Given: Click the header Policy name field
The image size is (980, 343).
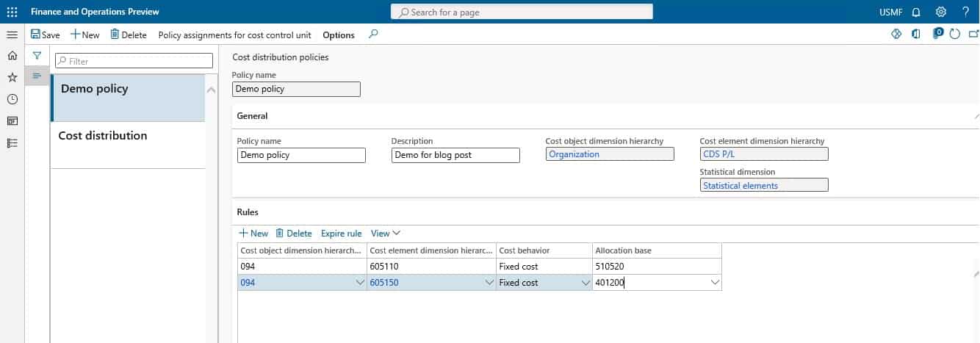Looking at the screenshot, I should point(296,89).
